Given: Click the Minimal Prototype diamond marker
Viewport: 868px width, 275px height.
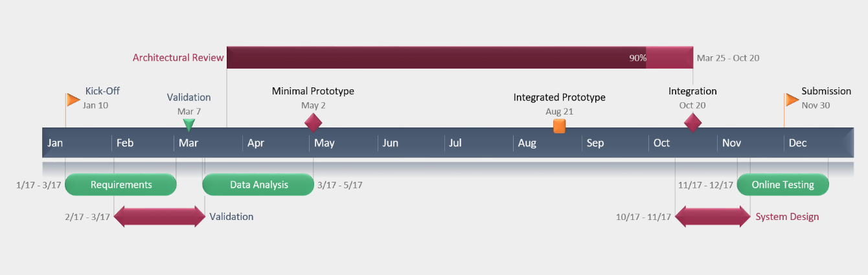Looking at the screenshot, I should (x=314, y=122).
